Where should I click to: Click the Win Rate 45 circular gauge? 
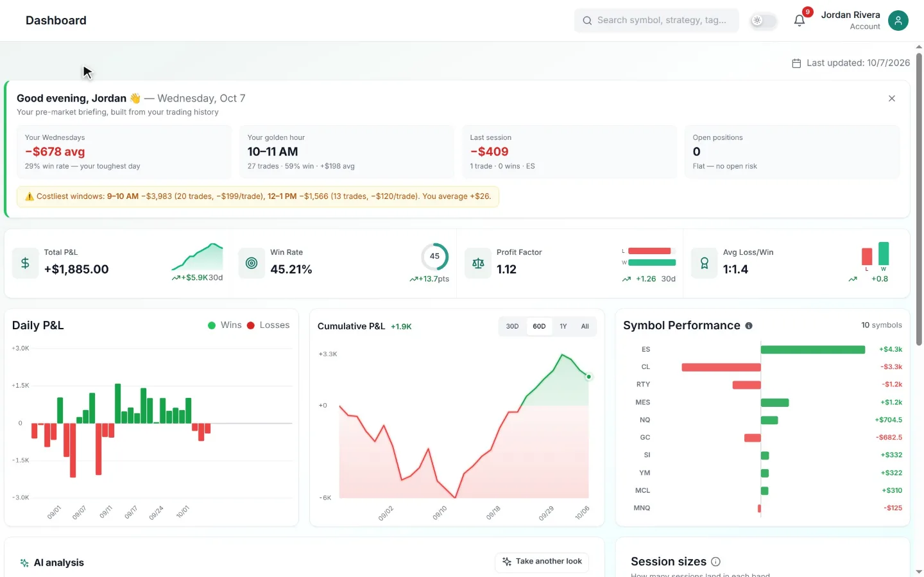434,257
